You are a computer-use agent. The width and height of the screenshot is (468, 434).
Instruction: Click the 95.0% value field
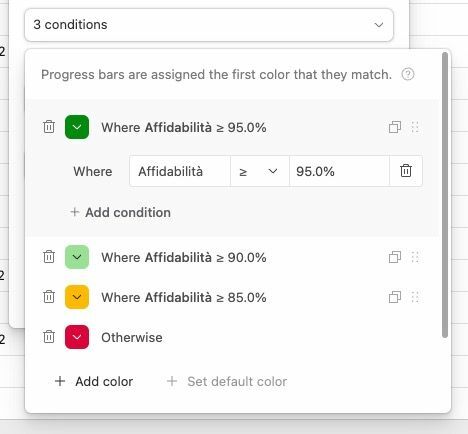(339, 171)
